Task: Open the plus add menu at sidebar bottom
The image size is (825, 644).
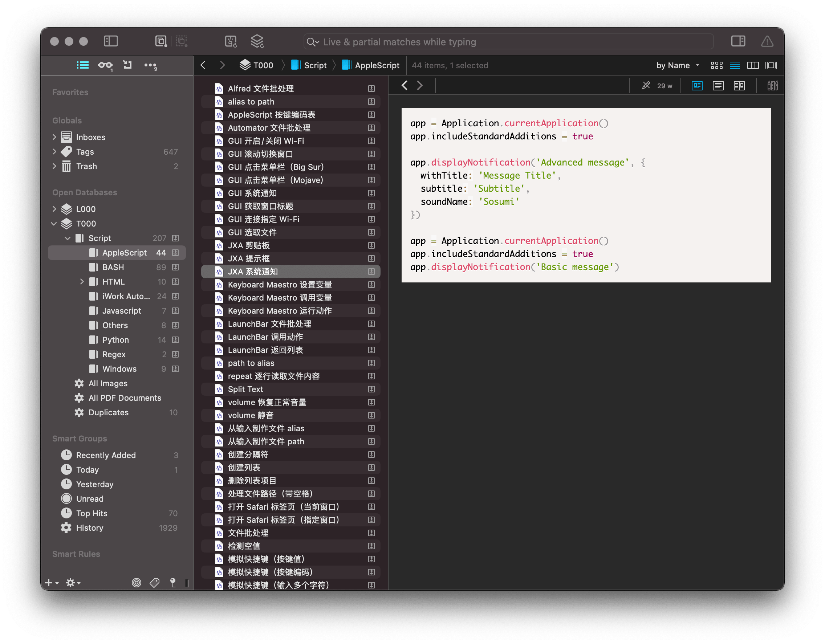Action: (x=52, y=583)
